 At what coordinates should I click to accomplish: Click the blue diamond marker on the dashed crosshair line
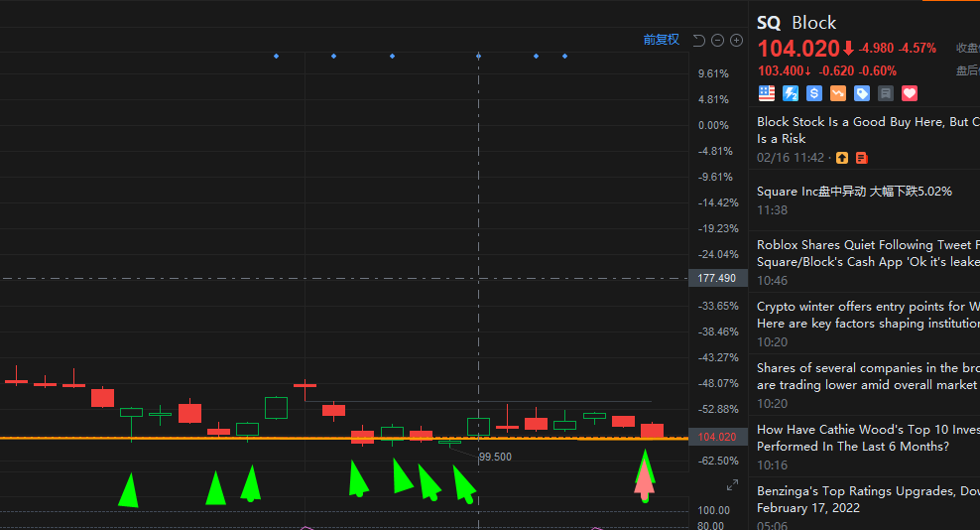(x=479, y=57)
